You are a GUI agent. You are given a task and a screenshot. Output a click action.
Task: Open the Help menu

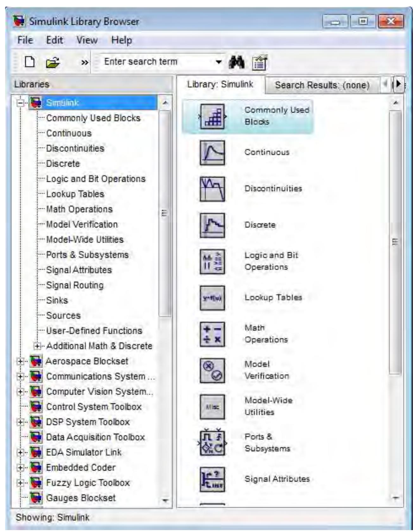pos(122,41)
